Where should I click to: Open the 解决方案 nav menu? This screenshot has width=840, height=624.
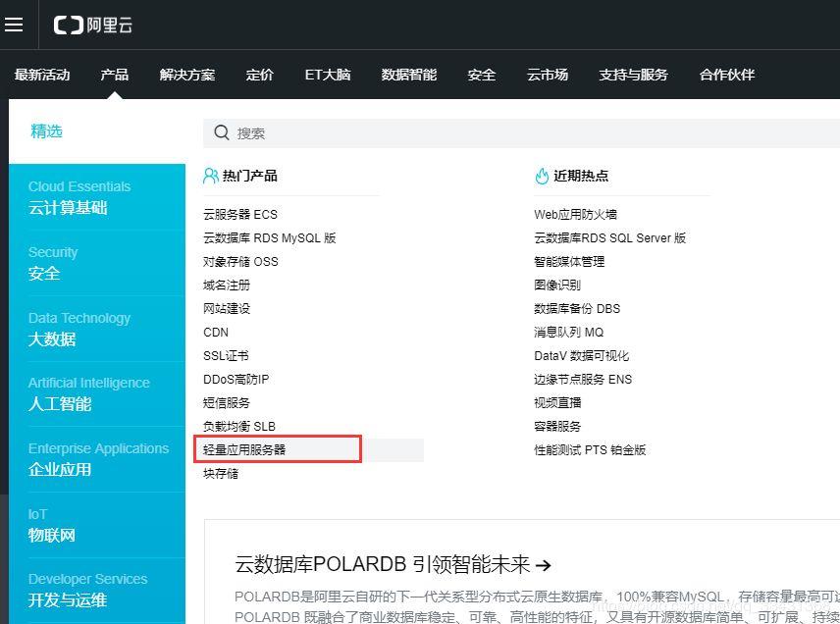tap(187, 75)
